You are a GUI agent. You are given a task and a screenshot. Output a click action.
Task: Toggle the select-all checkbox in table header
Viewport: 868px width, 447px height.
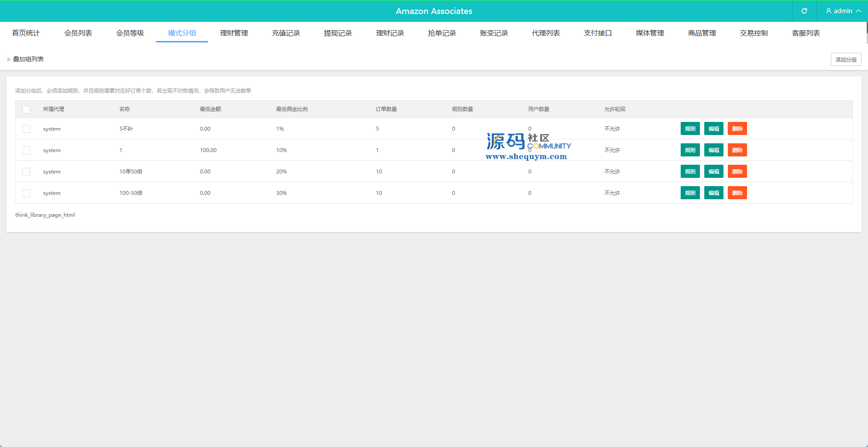(x=26, y=109)
